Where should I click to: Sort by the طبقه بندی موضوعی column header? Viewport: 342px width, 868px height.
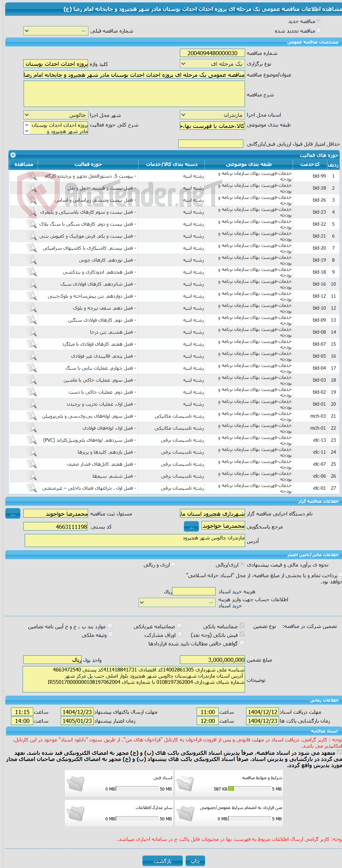(249, 164)
